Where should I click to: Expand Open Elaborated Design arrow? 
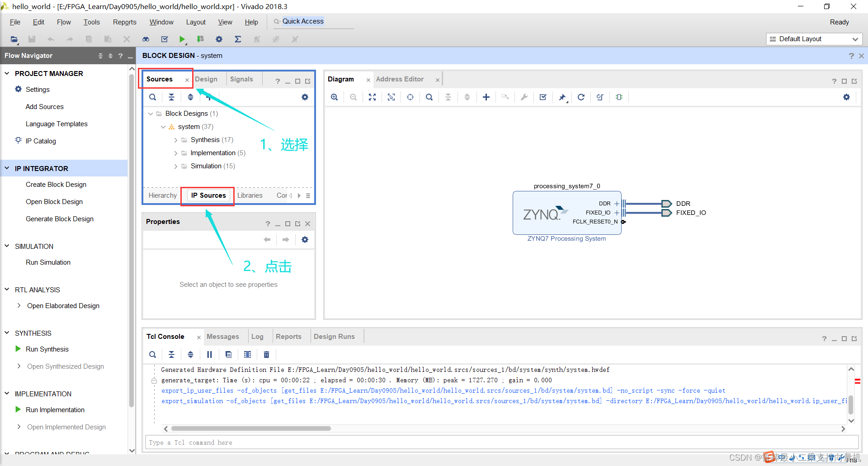point(19,306)
